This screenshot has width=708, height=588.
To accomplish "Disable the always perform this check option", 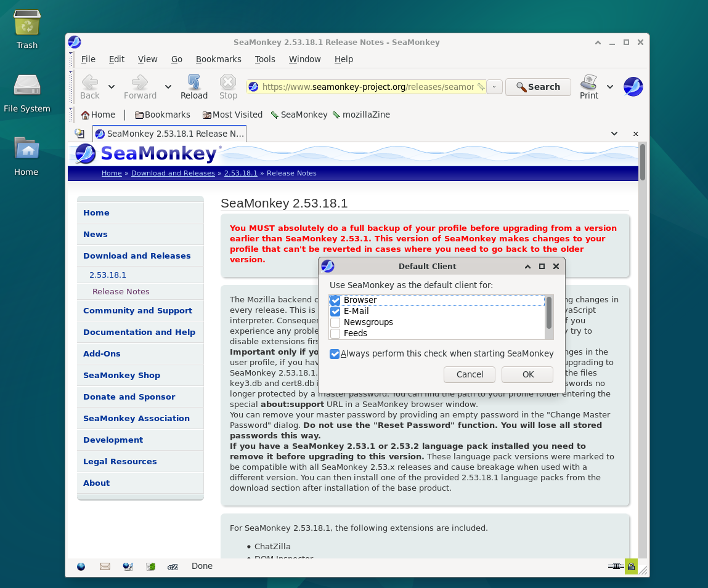I will pyautogui.click(x=335, y=354).
